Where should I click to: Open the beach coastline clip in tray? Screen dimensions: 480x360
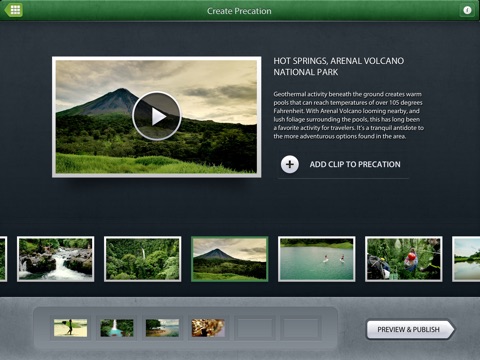click(162, 328)
